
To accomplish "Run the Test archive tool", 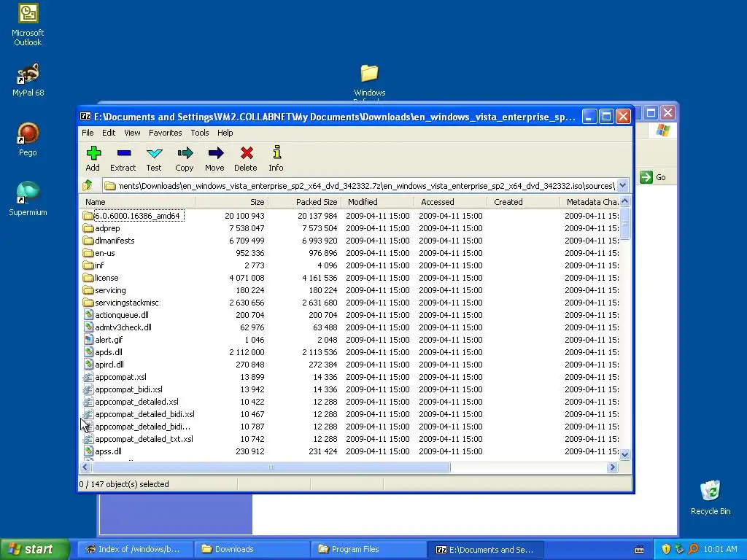I will coord(154,153).
